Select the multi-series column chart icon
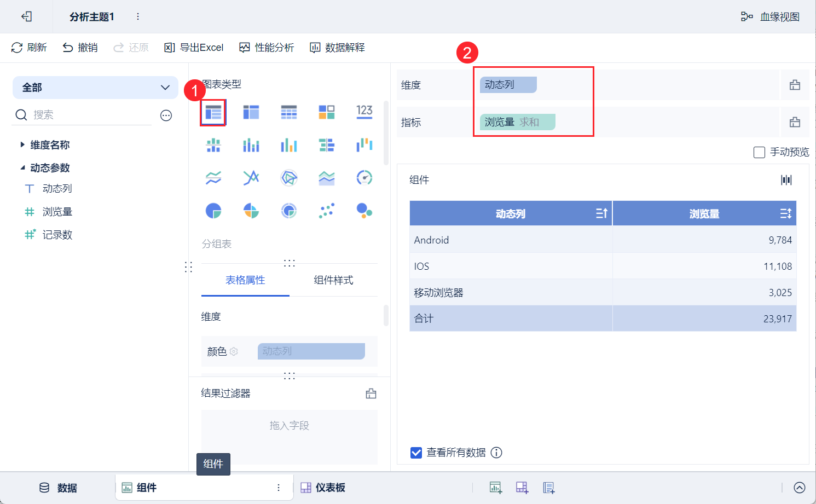Image resolution: width=816 pixels, height=504 pixels. [289, 145]
